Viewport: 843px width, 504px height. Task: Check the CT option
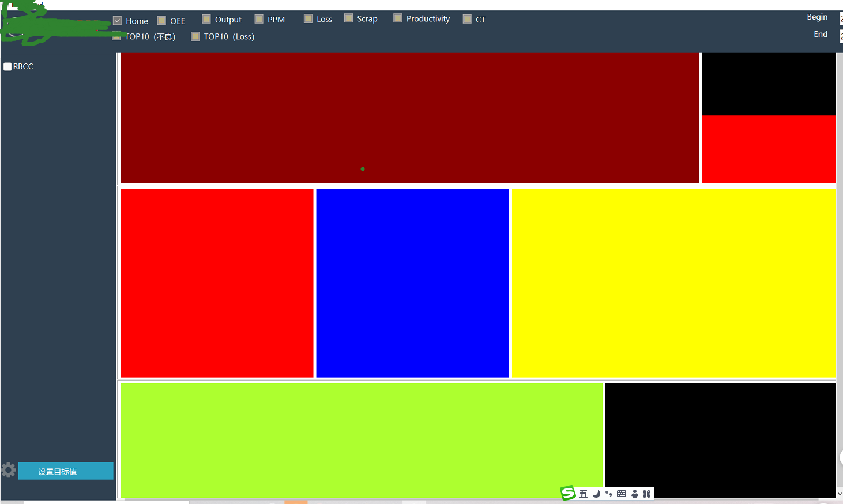tap(467, 18)
